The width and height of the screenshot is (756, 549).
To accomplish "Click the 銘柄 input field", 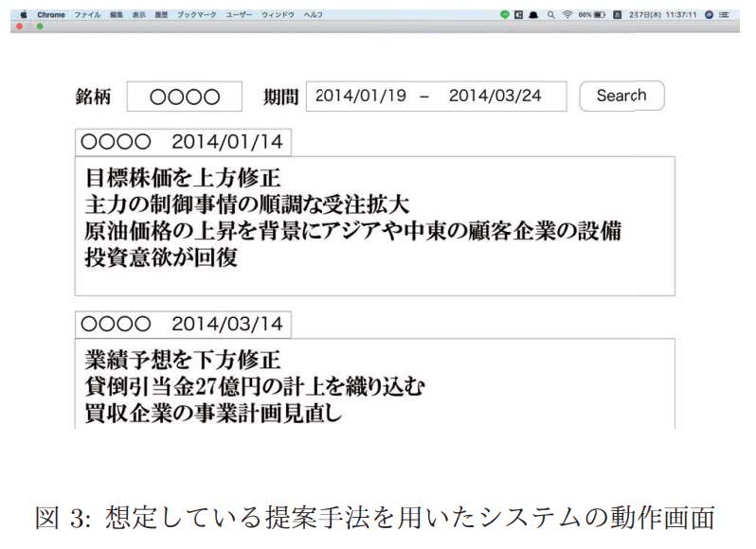I will tap(184, 97).
